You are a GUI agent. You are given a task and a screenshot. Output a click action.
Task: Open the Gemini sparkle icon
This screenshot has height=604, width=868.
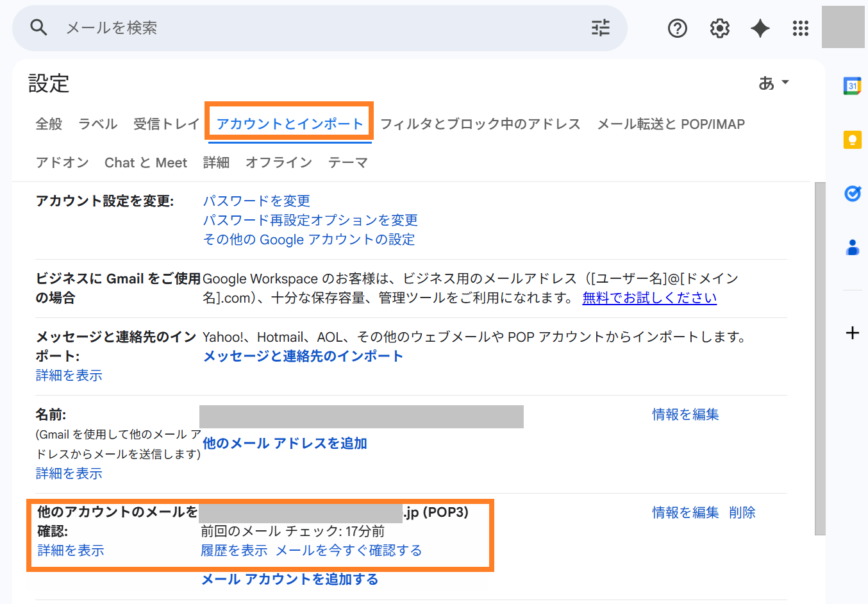tap(760, 28)
